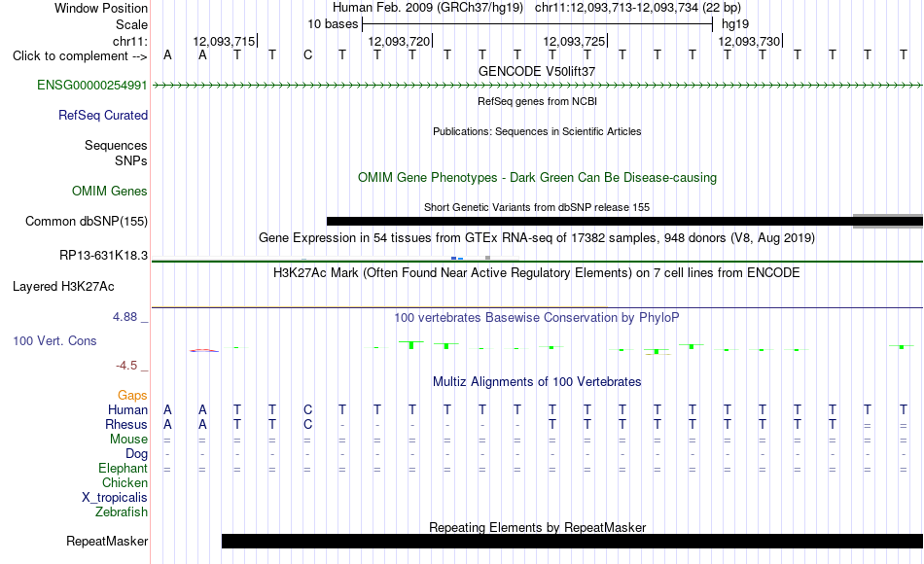Click the '10 bases' scale label

tap(333, 24)
